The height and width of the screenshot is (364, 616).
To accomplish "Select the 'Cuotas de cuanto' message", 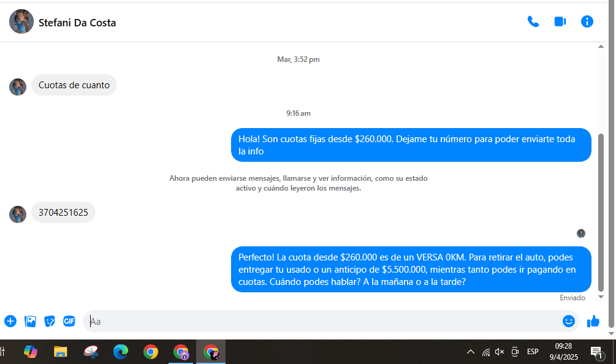I will (74, 85).
